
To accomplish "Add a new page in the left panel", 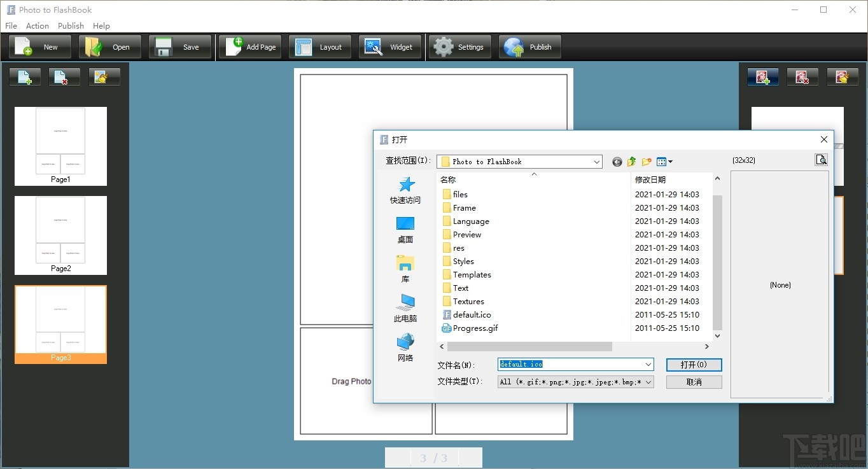I will point(25,77).
